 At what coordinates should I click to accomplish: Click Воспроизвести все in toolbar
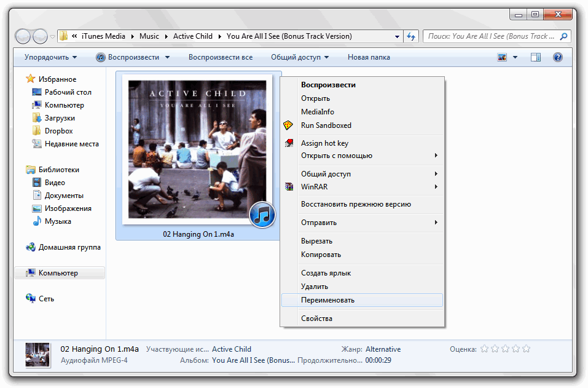pyautogui.click(x=221, y=57)
